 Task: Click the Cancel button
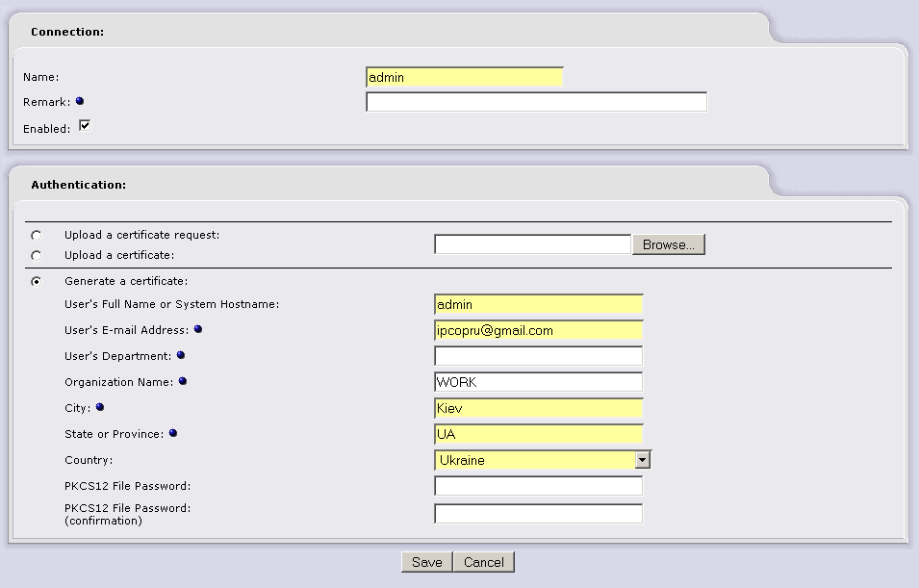pyautogui.click(x=483, y=562)
